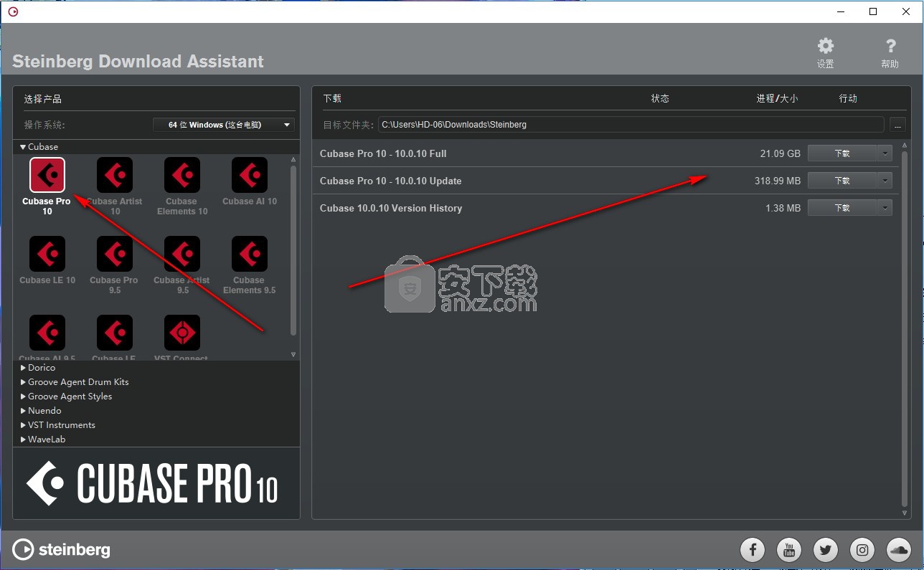Expand the VST Instruments category
The image size is (924, 570).
[x=24, y=425]
